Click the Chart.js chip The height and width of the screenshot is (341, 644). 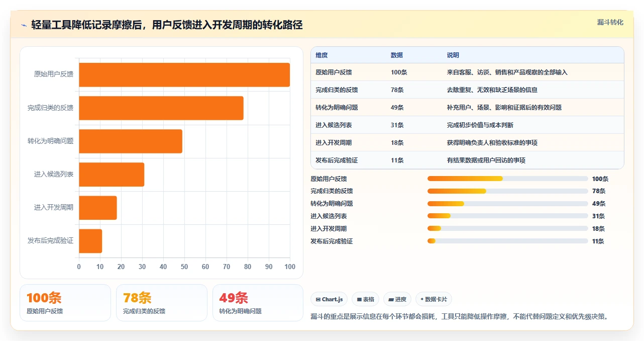click(x=329, y=299)
